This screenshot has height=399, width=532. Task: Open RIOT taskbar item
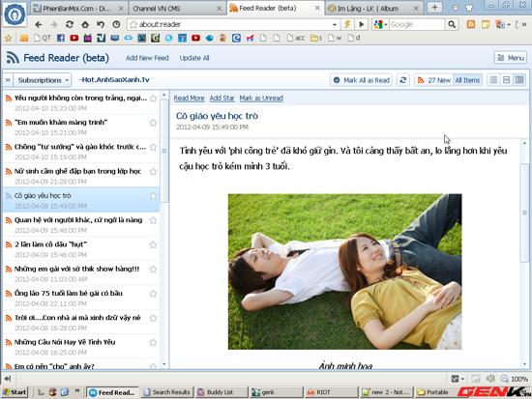coord(331,392)
